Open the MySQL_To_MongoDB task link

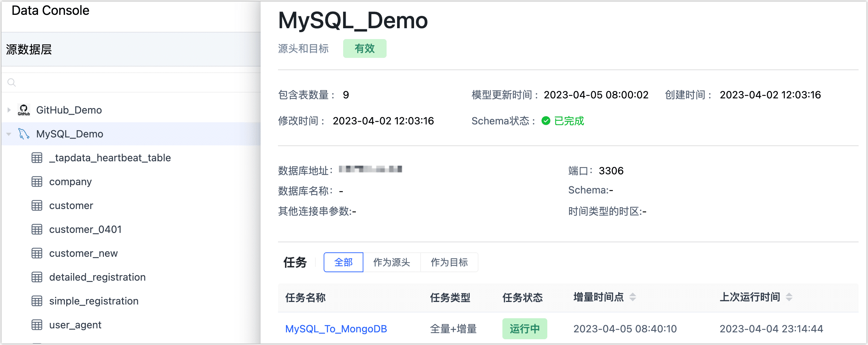click(336, 329)
